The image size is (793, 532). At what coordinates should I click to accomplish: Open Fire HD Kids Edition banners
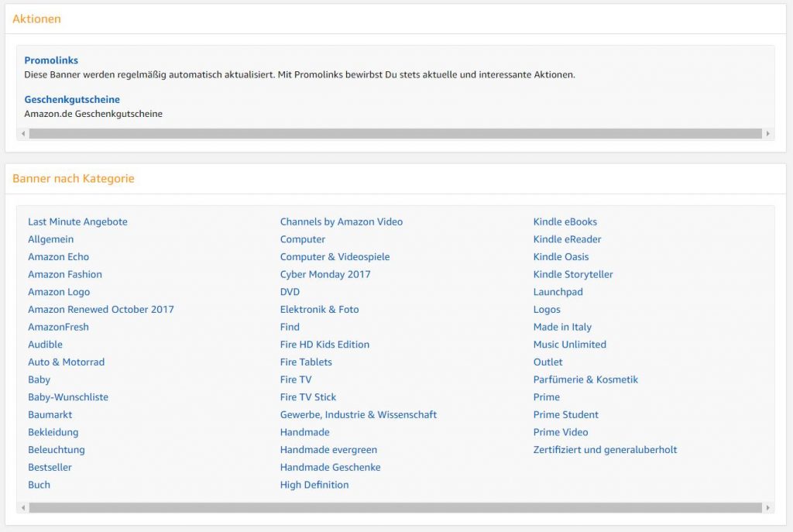tap(324, 345)
